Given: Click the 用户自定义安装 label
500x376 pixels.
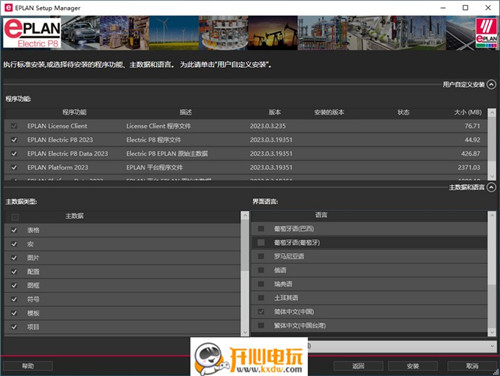Looking at the screenshot, I should 463,85.
